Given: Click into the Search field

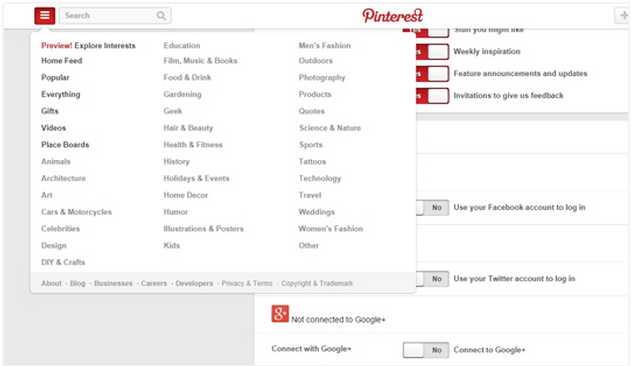Looking at the screenshot, I should coord(115,16).
